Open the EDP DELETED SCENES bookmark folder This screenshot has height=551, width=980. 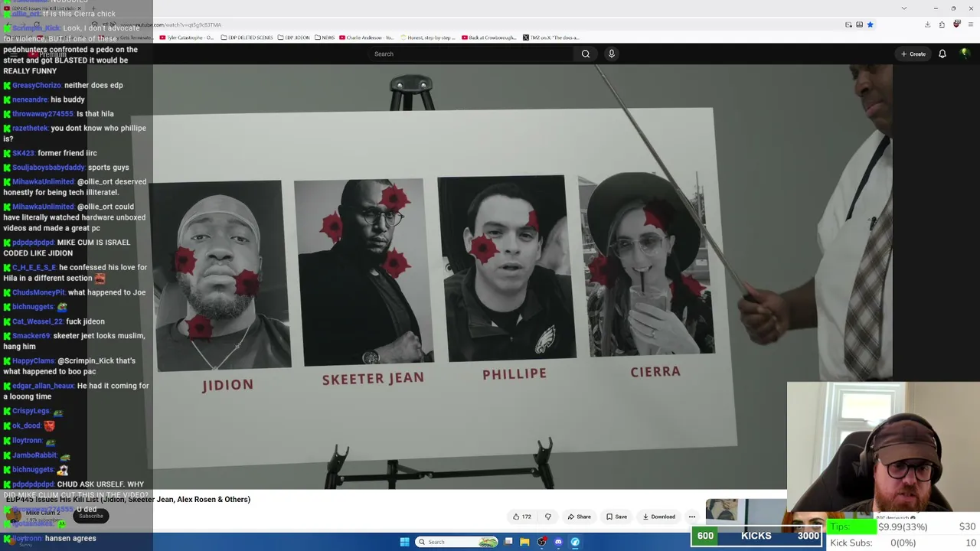pyautogui.click(x=246, y=37)
